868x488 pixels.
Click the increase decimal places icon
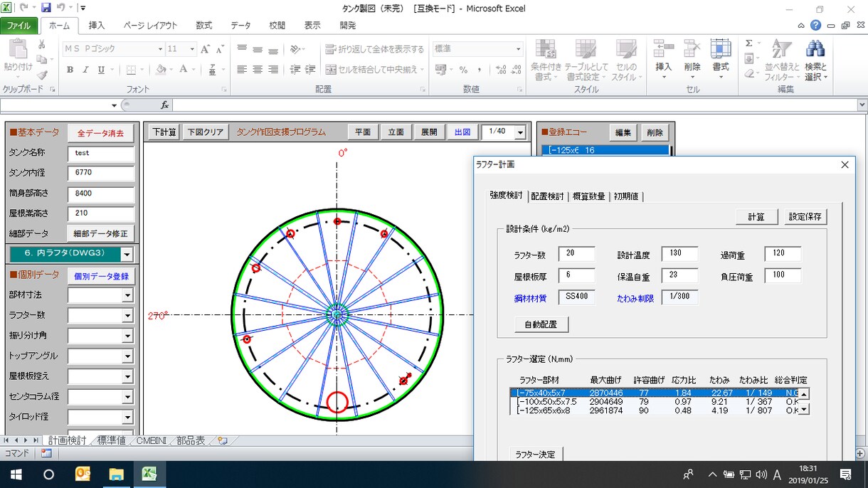point(500,70)
